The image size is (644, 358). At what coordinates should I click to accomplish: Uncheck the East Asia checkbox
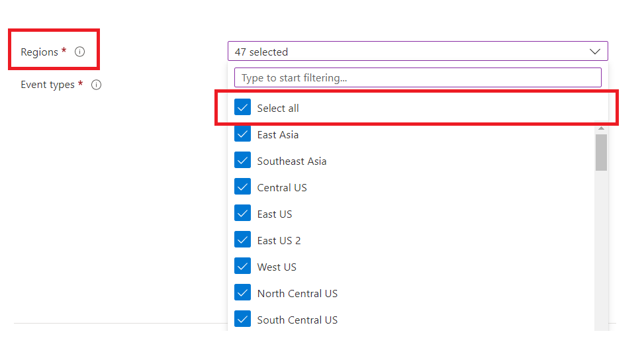pos(243,134)
